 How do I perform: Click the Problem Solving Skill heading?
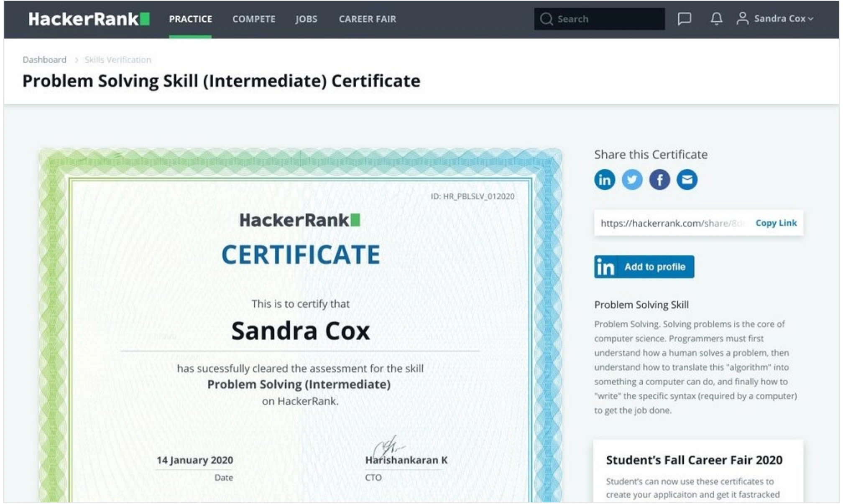click(641, 305)
